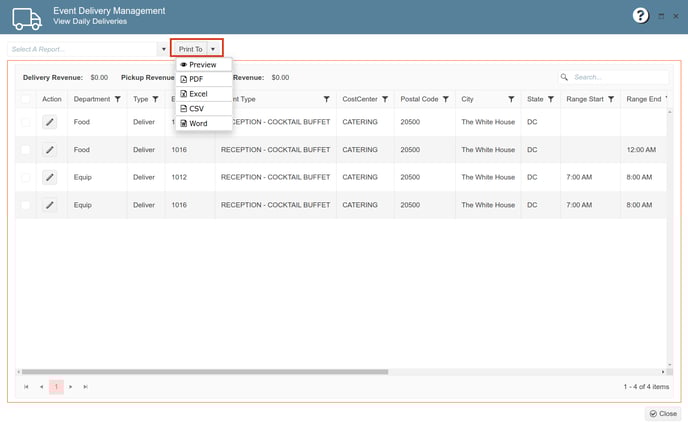The image size is (688, 429).
Task: Click the horizontal scrollbar thumb
Action: coord(205,372)
